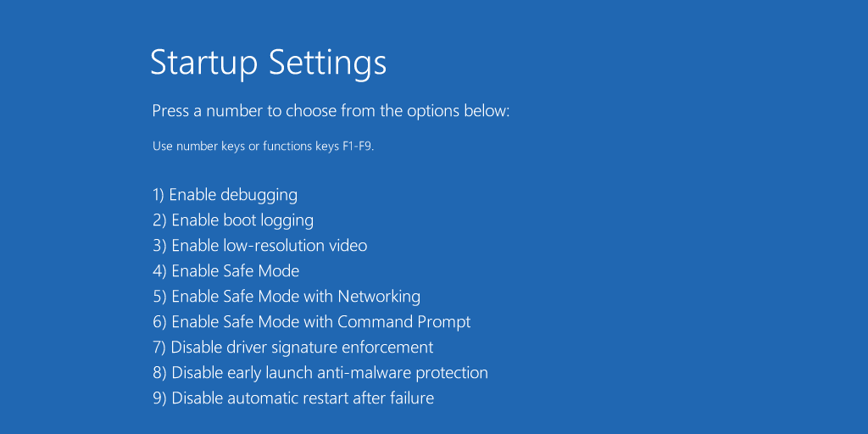
Task: Select Enable low-resolution video option
Action: [259, 245]
